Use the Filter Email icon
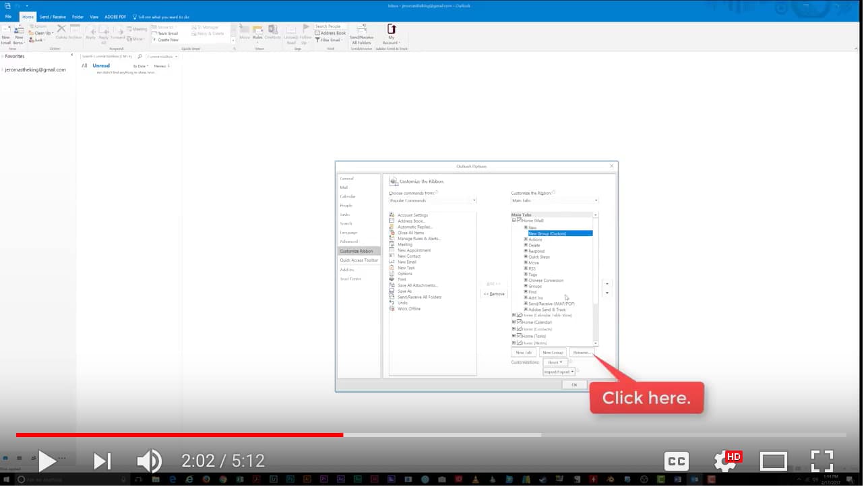The width and height of the screenshot is (868, 491). click(x=329, y=40)
